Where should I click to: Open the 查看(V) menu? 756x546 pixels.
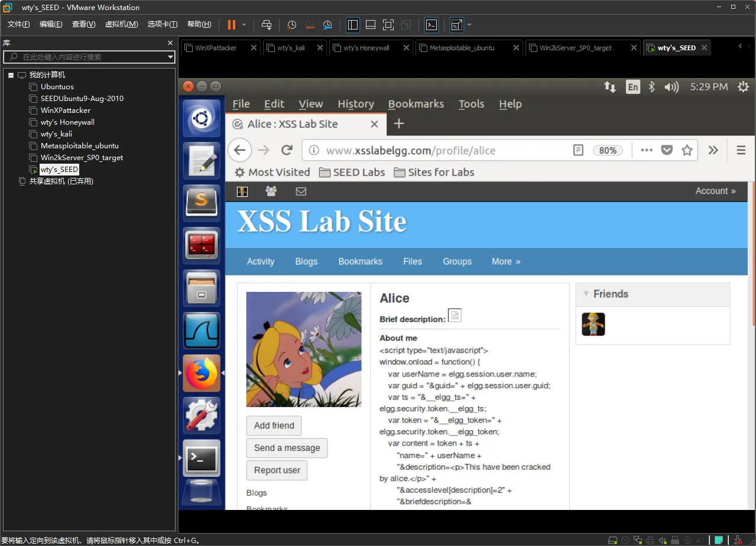83,24
